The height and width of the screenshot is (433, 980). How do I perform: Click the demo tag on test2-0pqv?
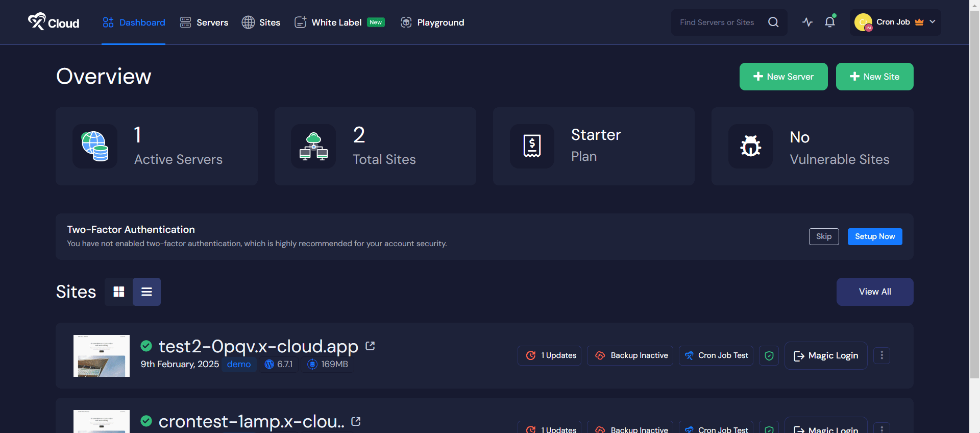(x=239, y=364)
